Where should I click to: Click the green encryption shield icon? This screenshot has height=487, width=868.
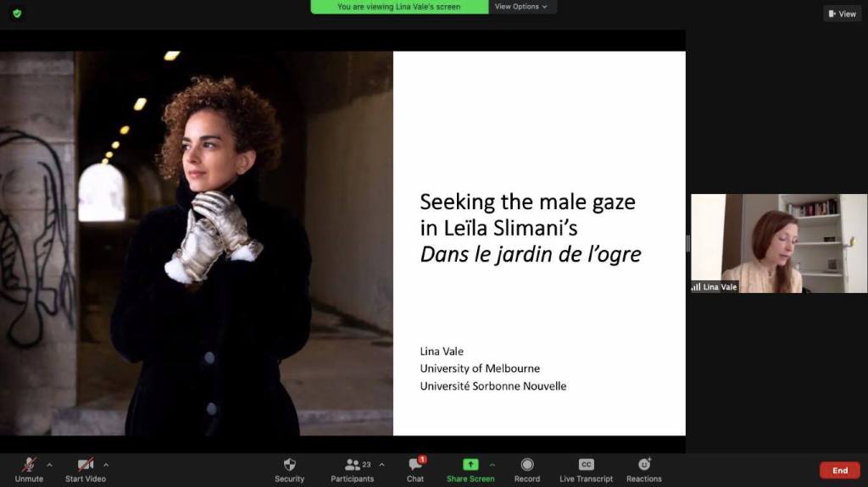pyautogui.click(x=17, y=13)
